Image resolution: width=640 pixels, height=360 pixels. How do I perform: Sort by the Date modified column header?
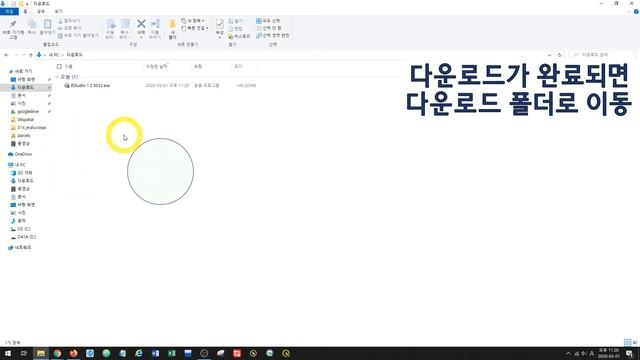click(x=156, y=66)
